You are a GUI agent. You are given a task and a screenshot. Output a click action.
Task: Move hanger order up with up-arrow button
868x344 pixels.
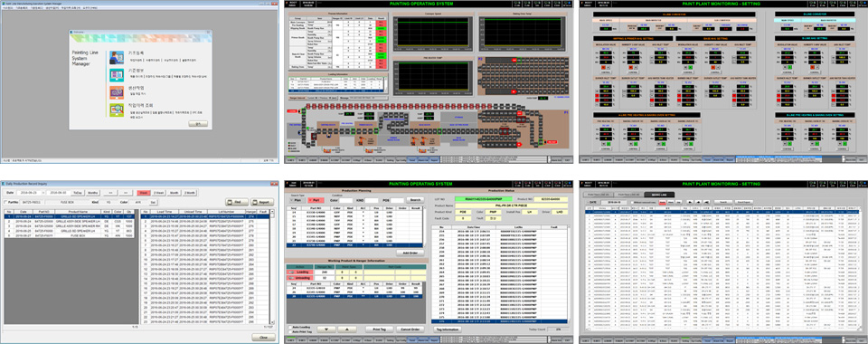pos(347,330)
